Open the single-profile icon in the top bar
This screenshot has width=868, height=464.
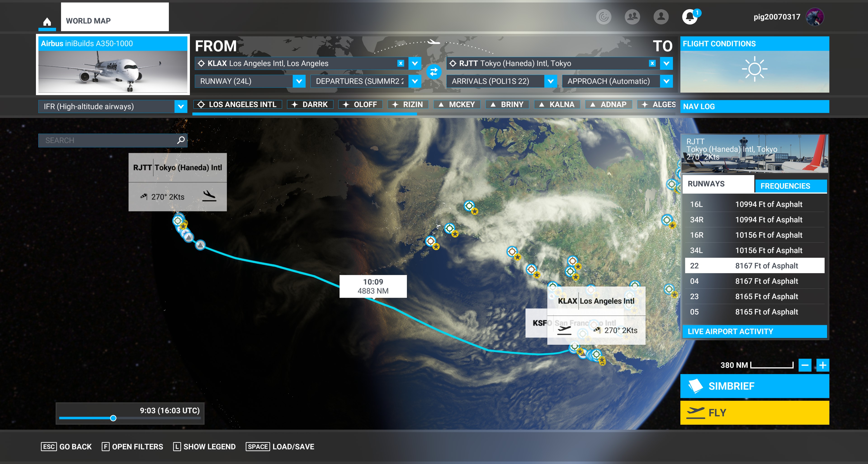[661, 16]
